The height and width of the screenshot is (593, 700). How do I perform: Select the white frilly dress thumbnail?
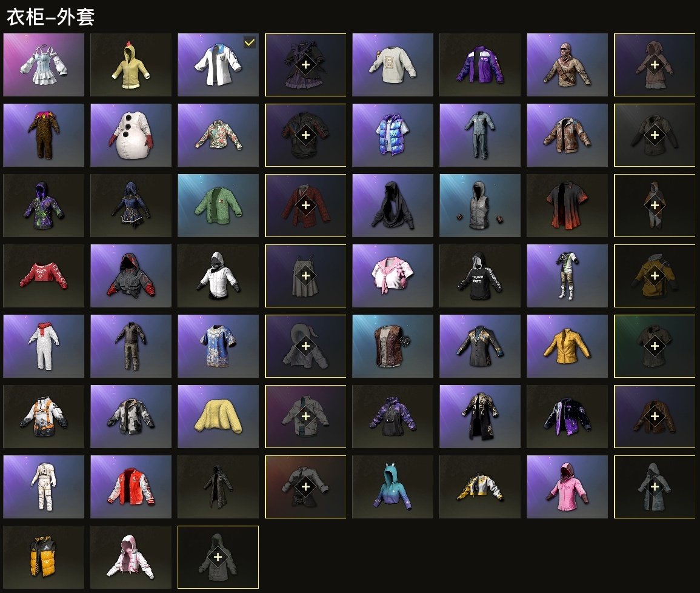pos(43,65)
